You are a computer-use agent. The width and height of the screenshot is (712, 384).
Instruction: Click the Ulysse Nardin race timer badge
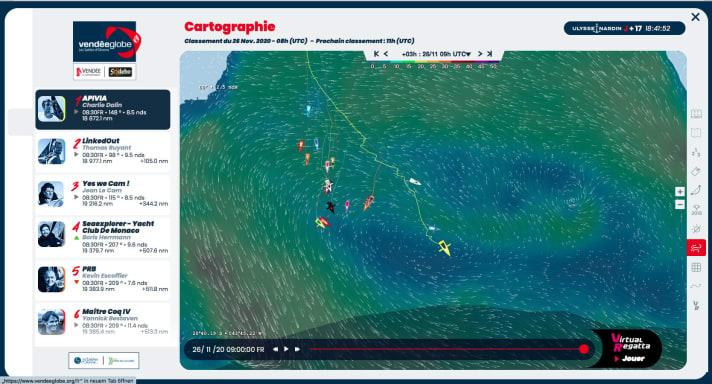(624, 28)
